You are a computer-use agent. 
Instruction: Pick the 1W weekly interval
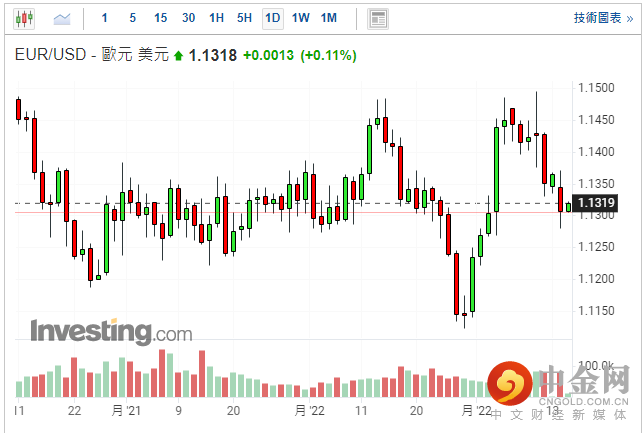tap(300, 18)
